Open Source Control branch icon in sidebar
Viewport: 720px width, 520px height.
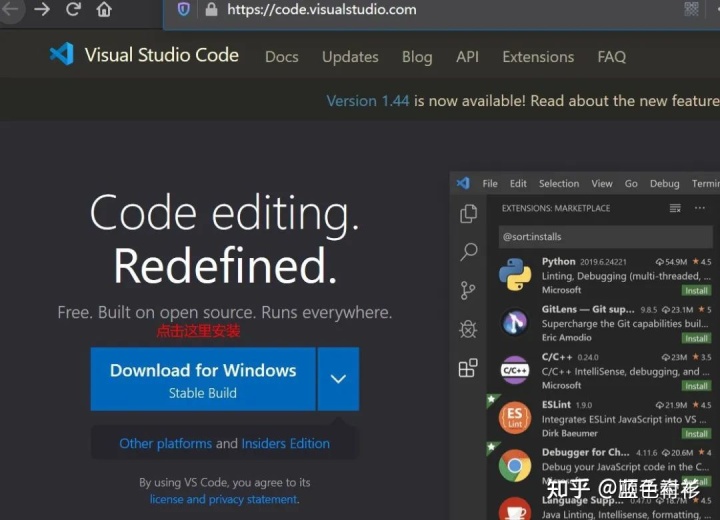pos(467,290)
